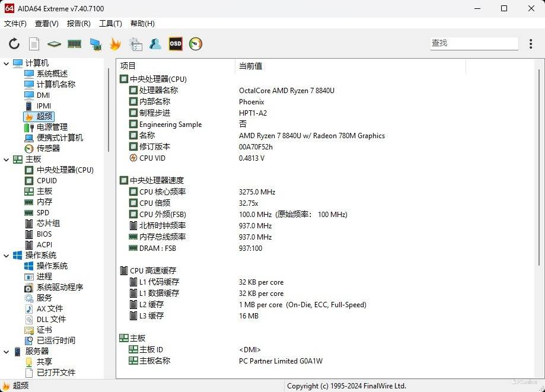Collapse the 主板 tree node
Viewport: 545px width, 392px height.
tap(7, 160)
